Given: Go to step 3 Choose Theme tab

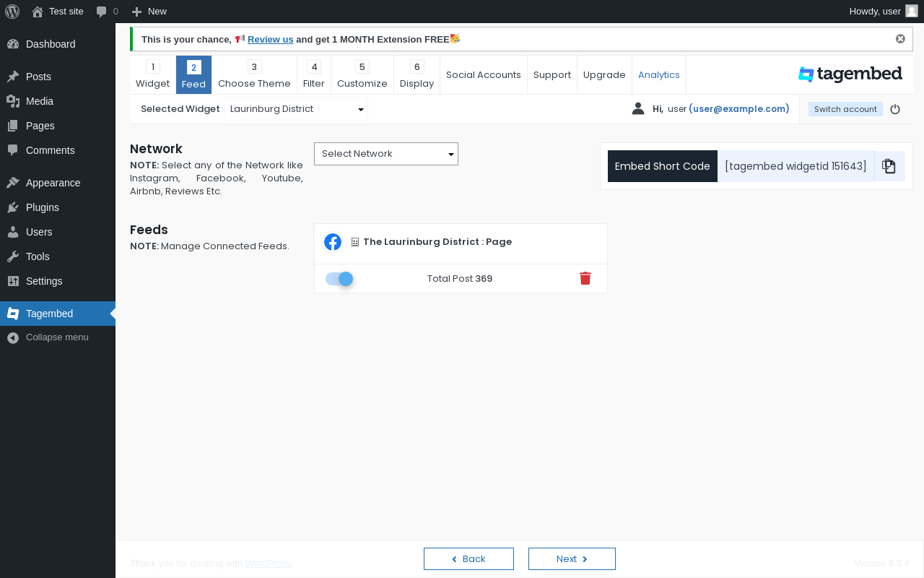Looking at the screenshot, I should coord(254,75).
